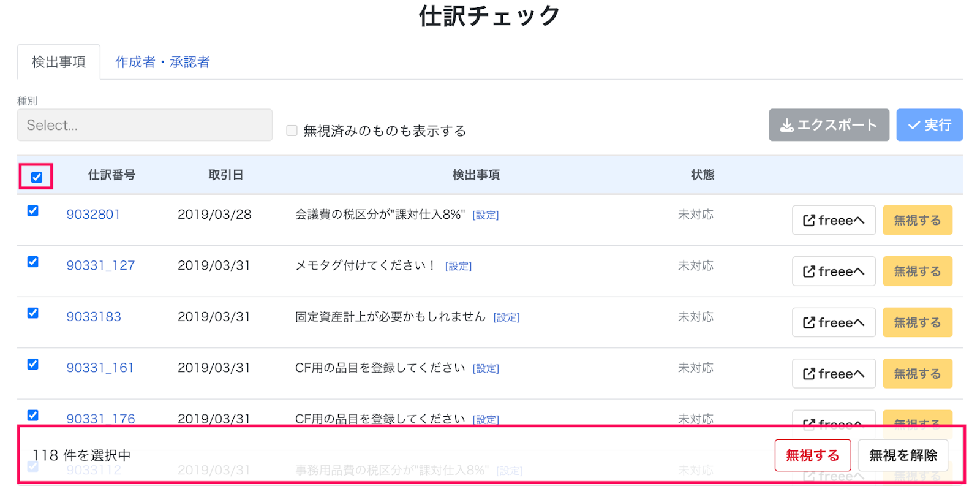Uncheck the checkbox for row 9033183

(33, 313)
